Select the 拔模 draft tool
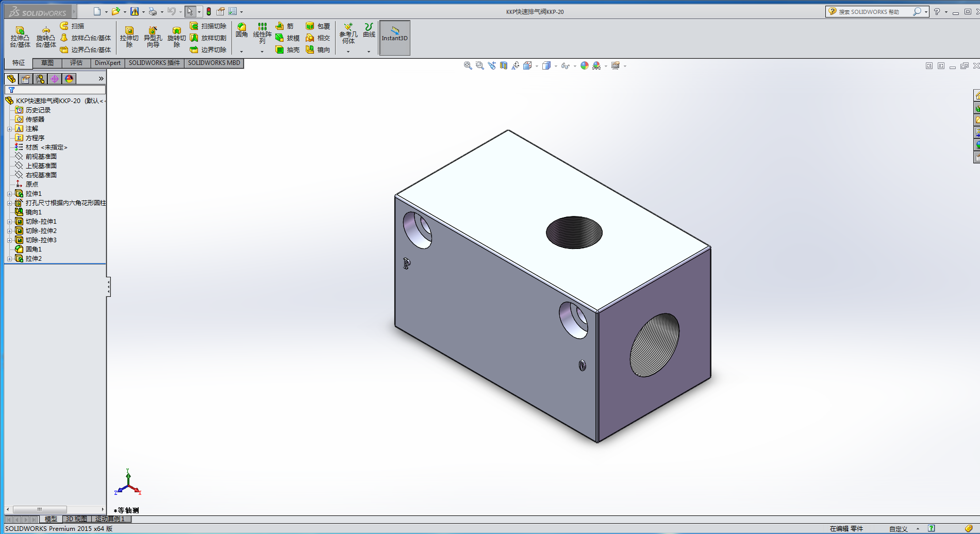The image size is (980, 534). [x=287, y=38]
